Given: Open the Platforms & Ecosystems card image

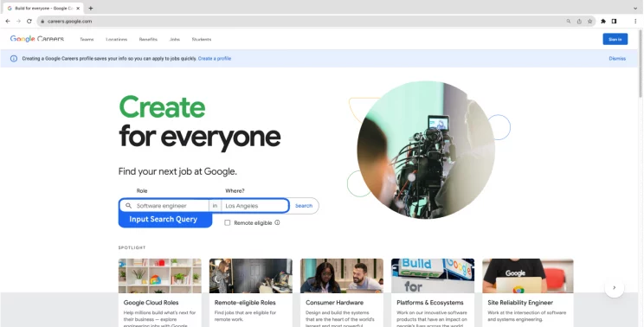Looking at the screenshot, I should click(433, 276).
